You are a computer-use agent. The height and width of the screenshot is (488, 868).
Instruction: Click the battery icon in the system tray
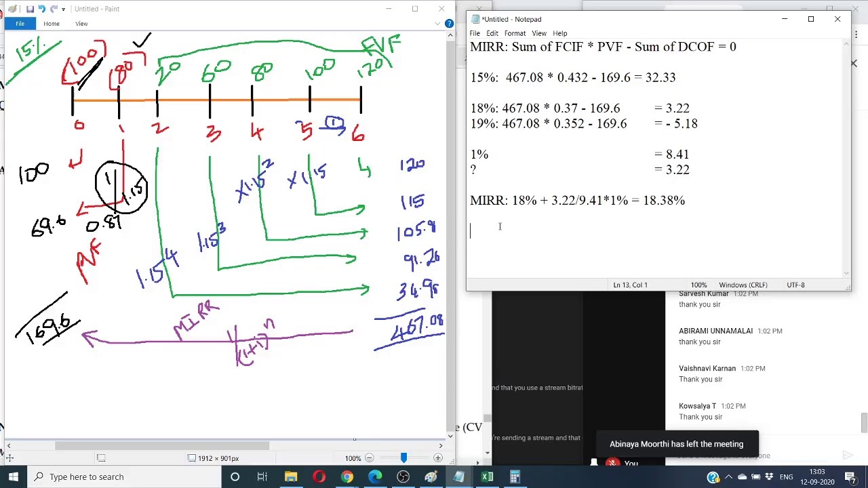[x=755, y=477]
